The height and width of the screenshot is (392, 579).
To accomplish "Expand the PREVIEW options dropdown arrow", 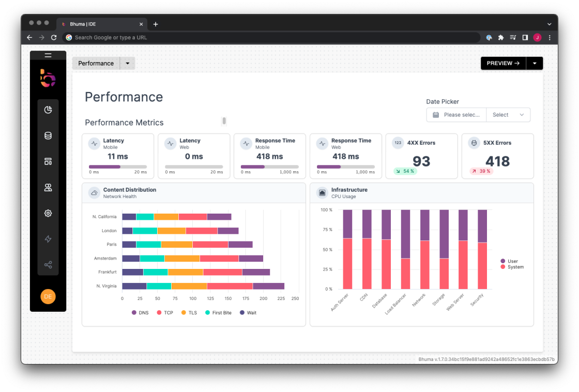I will click(535, 63).
